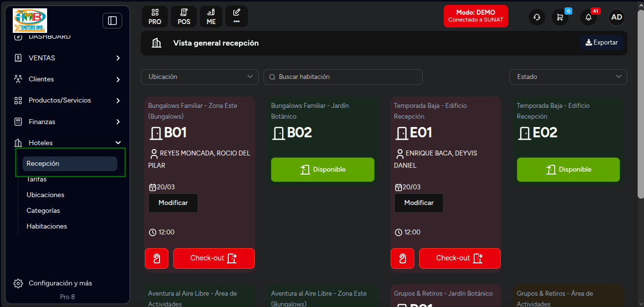Open the POS shortcut in top bar
Viewport: 644px width, 307px height.
coord(184,16)
